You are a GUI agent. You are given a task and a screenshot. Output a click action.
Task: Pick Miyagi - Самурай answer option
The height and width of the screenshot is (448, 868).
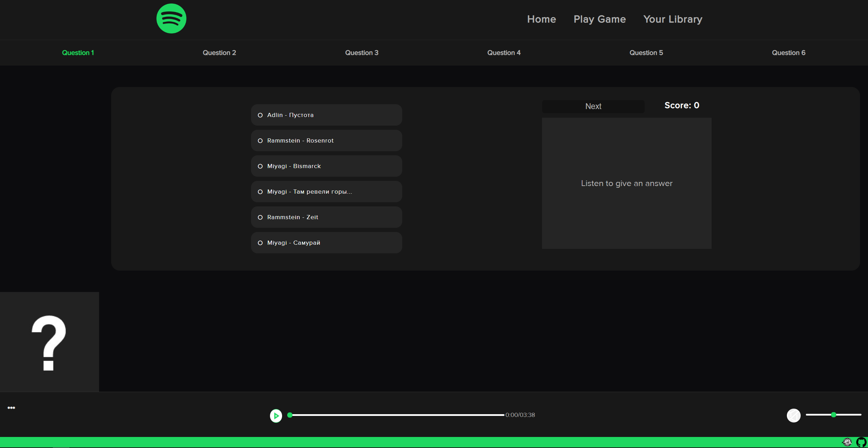326,242
